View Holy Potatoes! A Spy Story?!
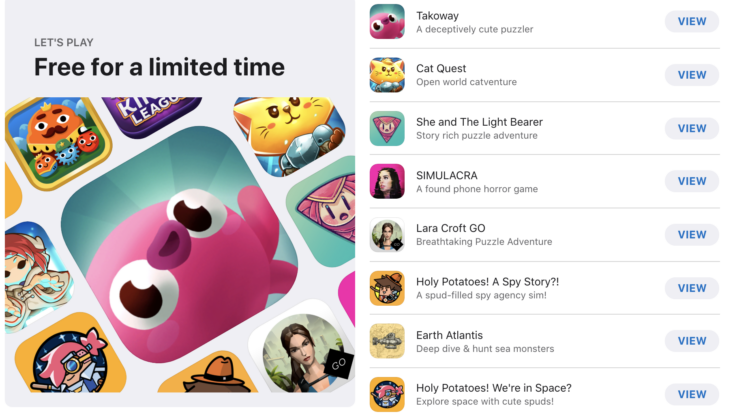This screenshot has height=418, width=750. [x=692, y=288]
